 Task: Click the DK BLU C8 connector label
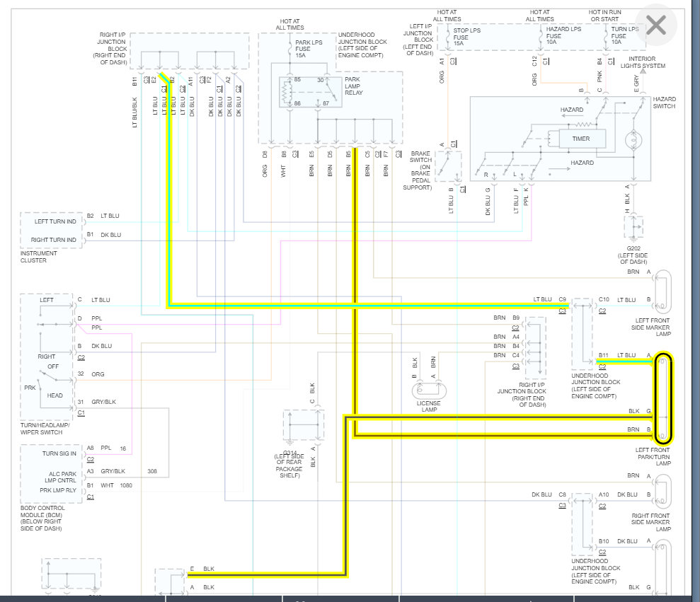tap(549, 494)
